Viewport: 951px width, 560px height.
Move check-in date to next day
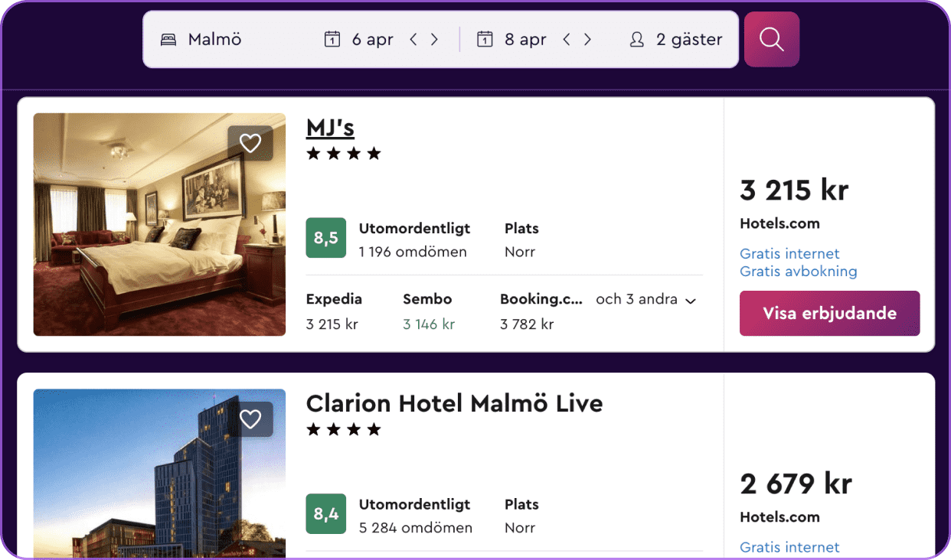(x=434, y=40)
